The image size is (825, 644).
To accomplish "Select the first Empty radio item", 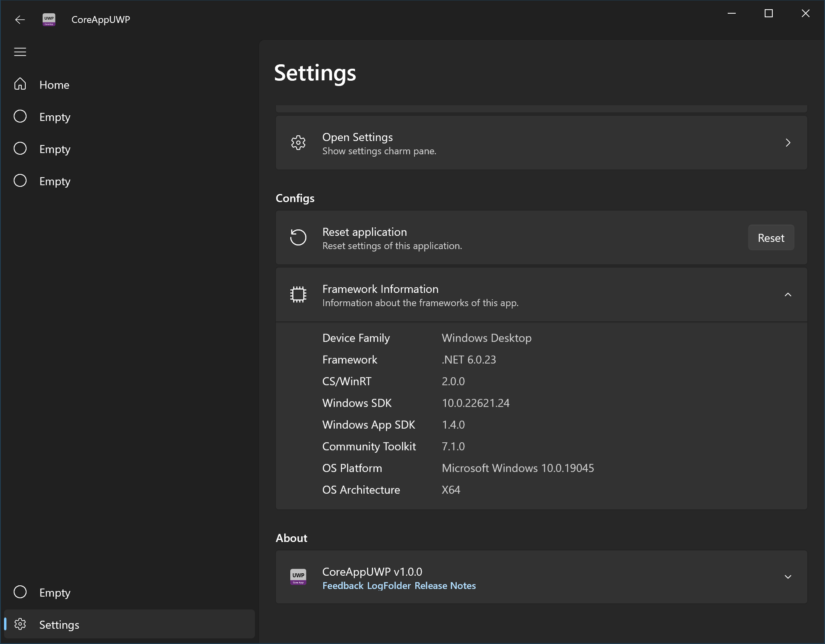I will pos(20,116).
